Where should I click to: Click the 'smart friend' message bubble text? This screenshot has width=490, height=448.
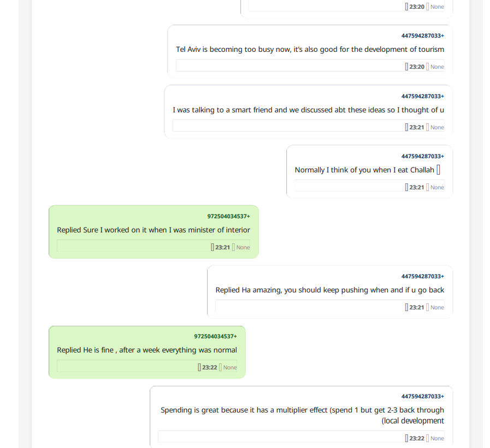pyautogui.click(x=308, y=110)
